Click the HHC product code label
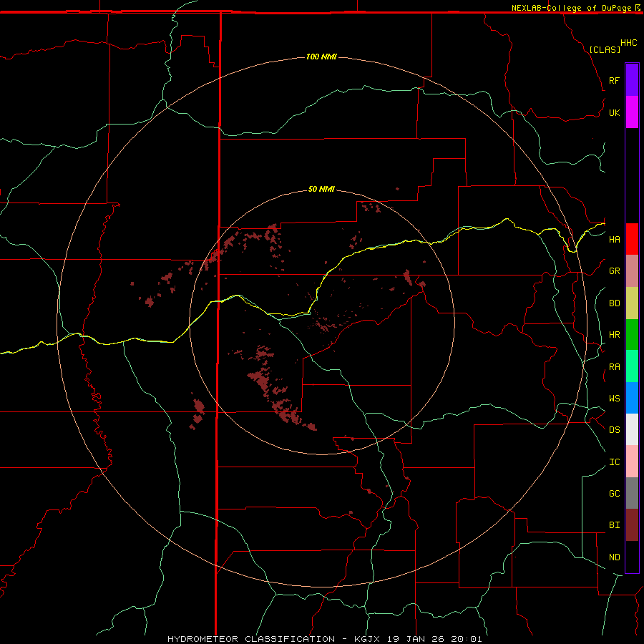Screen dimensions: 644x644 point(628,43)
